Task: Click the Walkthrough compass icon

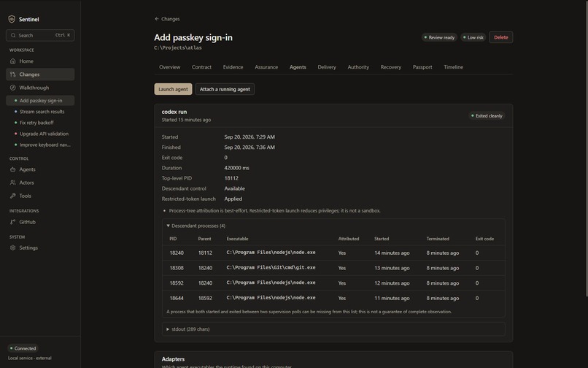Action: pyautogui.click(x=12, y=88)
